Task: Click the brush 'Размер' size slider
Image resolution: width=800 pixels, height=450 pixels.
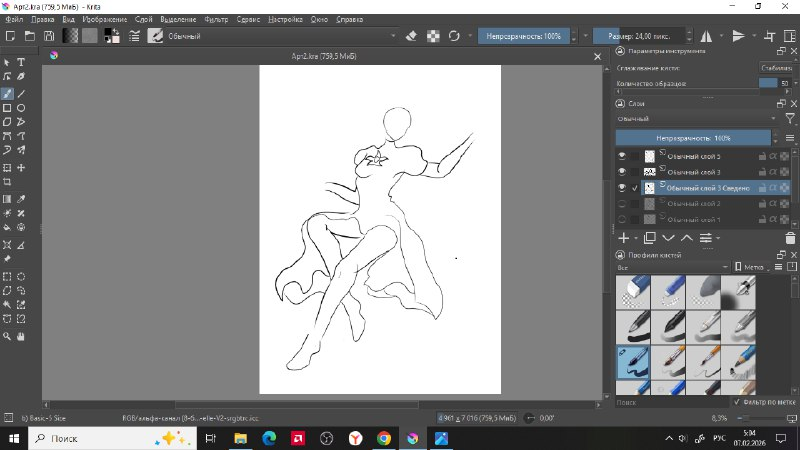Action: [640, 36]
